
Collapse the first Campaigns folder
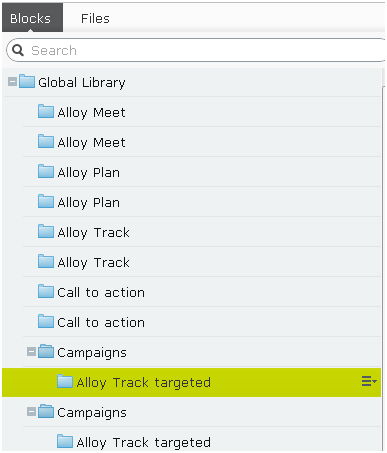pos(31,352)
